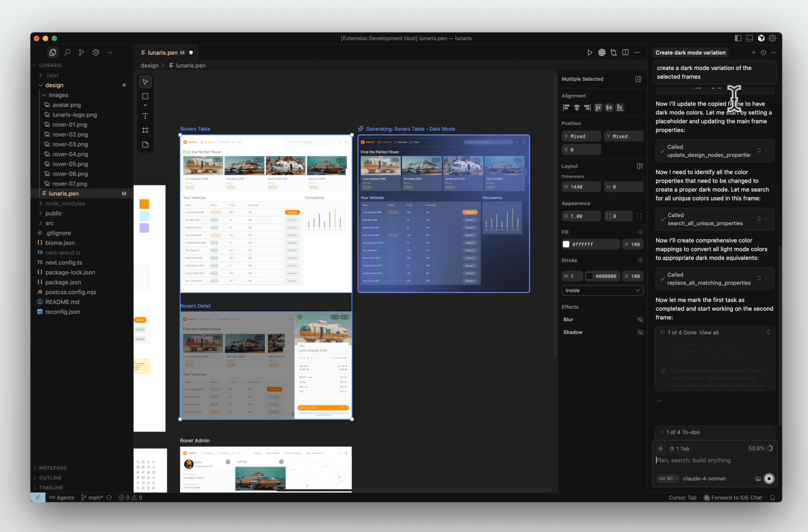Click the Run play icon in editor toolbar
Viewport: 808px width, 532px height.
coord(590,53)
